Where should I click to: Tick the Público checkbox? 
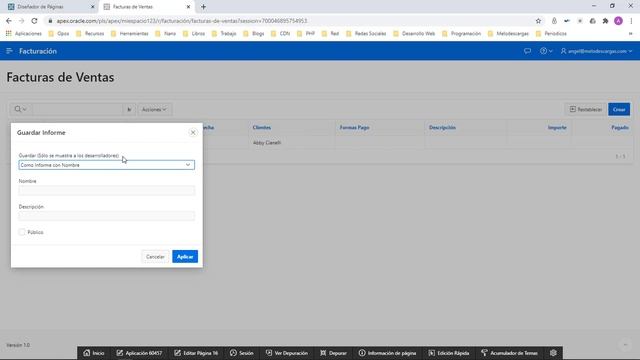[x=22, y=232]
